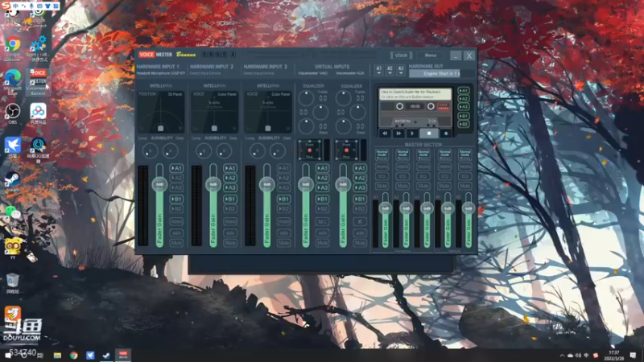Select input device for Hardware Input 2
Screen dimensions: 644x362
click(205, 73)
